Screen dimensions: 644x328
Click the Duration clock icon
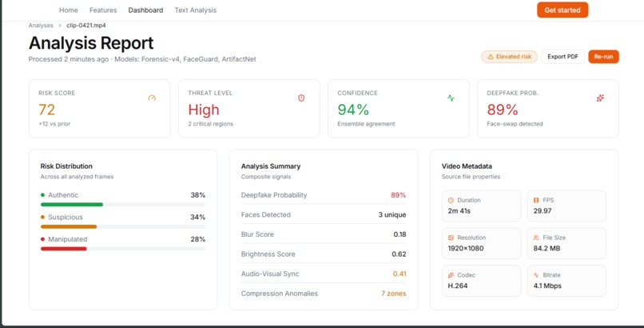click(x=451, y=200)
